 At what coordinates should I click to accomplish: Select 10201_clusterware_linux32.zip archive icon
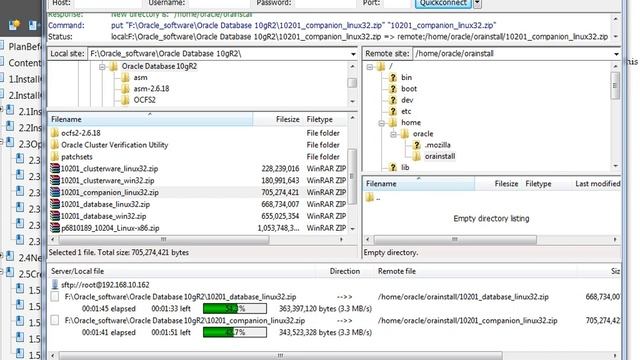tap(55, 169)
